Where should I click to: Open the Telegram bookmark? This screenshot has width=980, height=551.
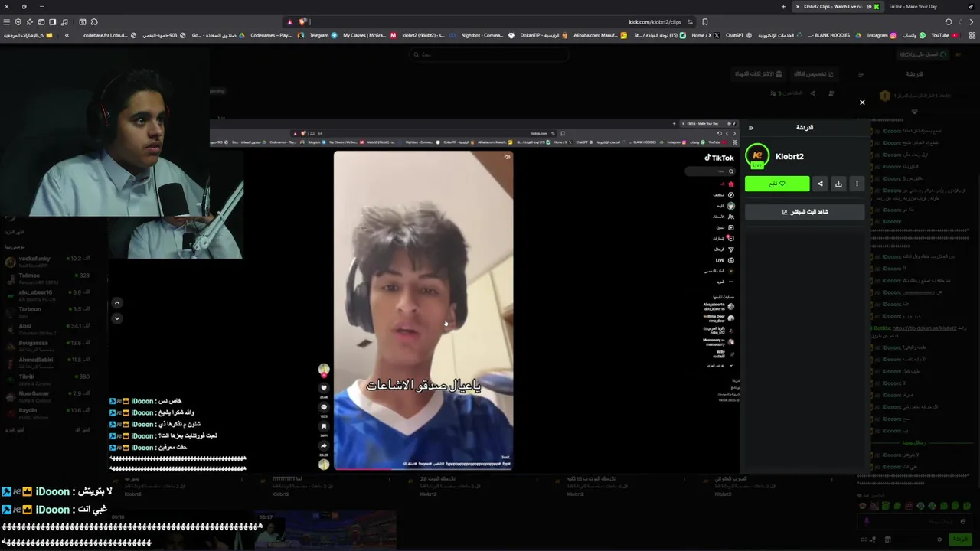pos(323,35)
